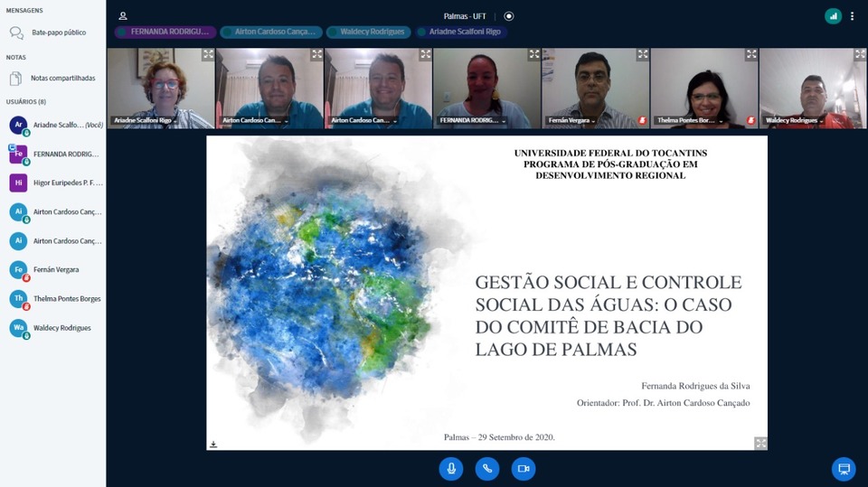This screenshot has height=487, width=868.
Task: Download the presentation file
Action: pos(214,444)
